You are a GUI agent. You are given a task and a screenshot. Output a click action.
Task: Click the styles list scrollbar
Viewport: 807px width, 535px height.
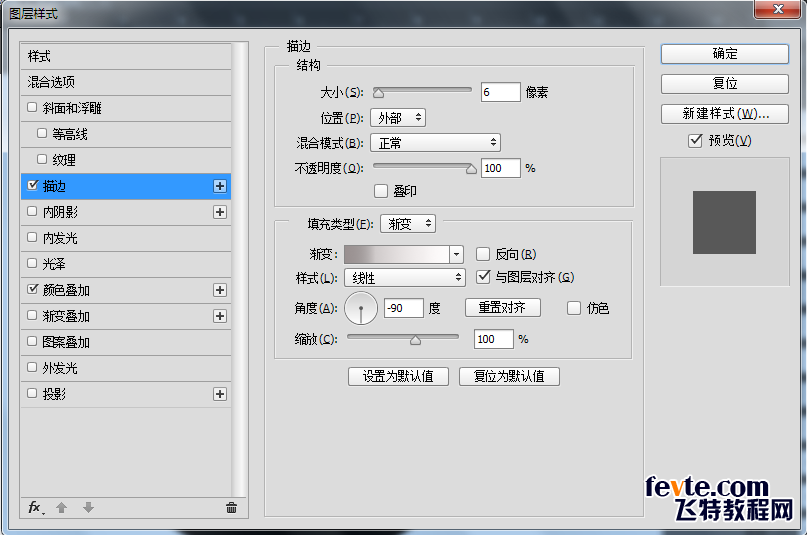click(238, 270)
